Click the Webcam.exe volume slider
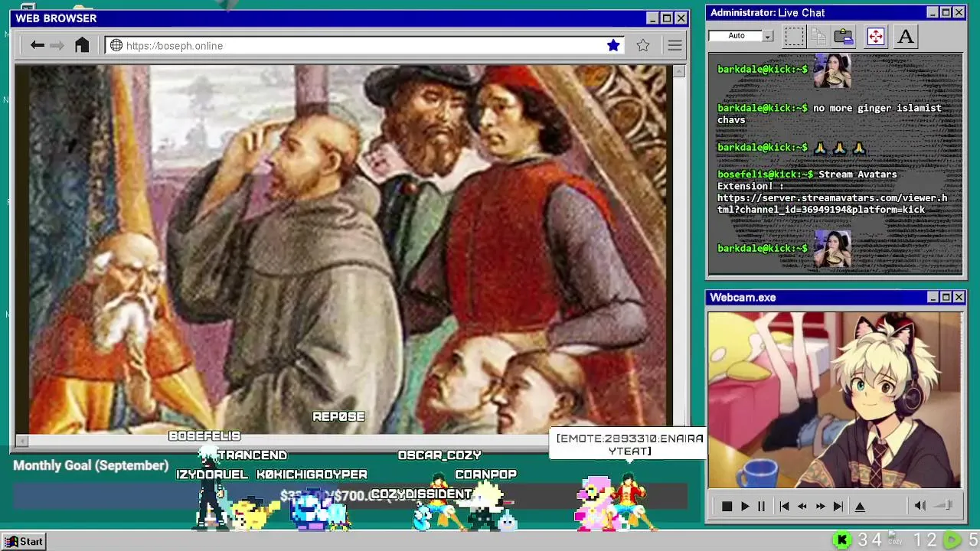The width and height of the screenshot is (980, 551). pos(943,505)
